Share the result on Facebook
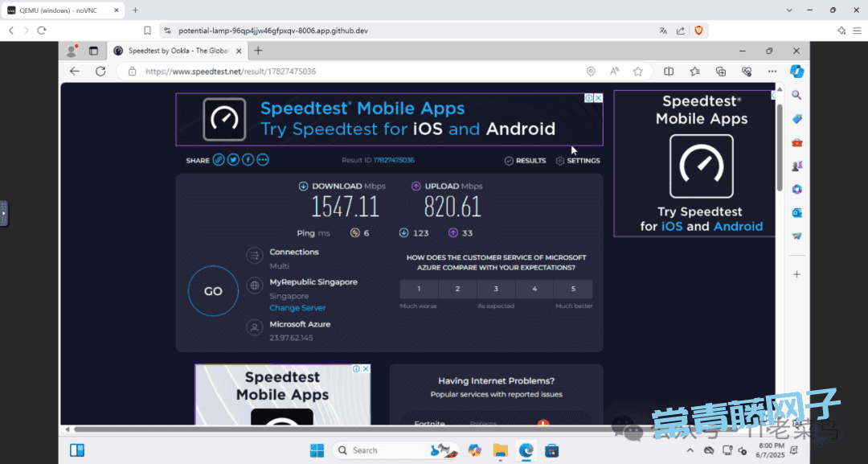 pyautogui.click(x=248, y=160)
